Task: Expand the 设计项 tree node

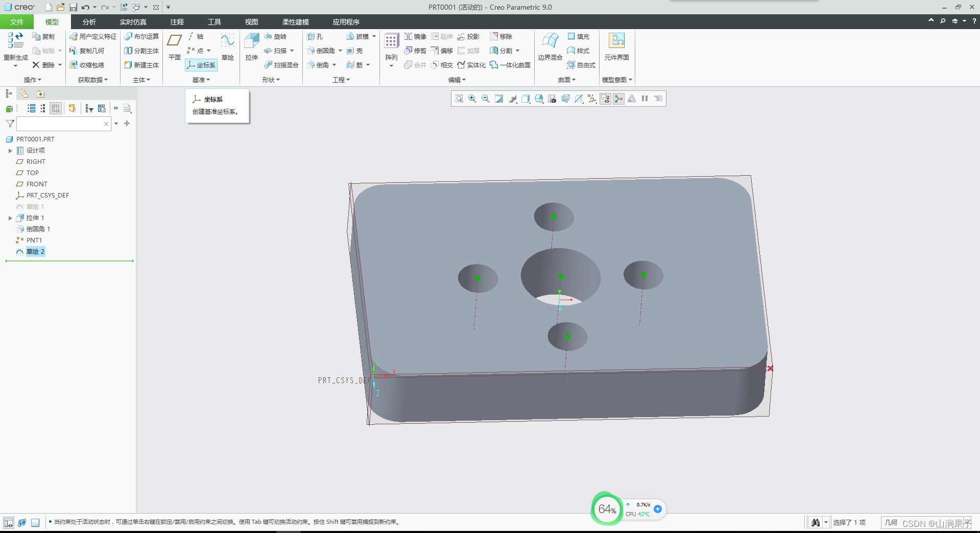Action: click(10, 151)
